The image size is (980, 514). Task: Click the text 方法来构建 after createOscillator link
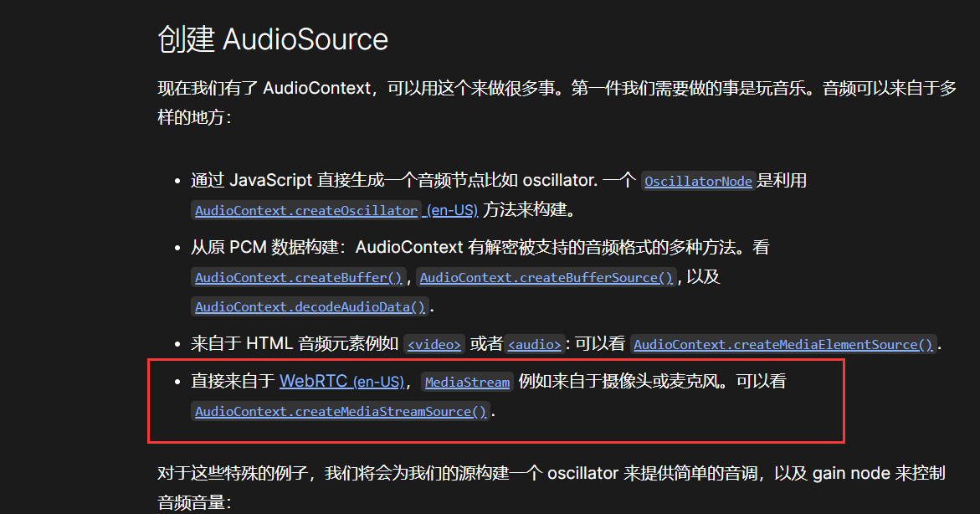coord(524,210)
